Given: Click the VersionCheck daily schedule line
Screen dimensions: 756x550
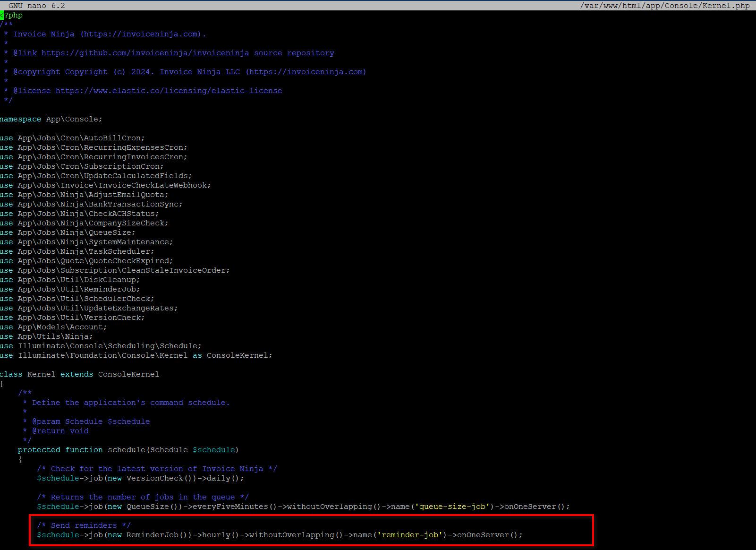Looking at the screenshot, I should pyautogui.click(x=141, y=478).
